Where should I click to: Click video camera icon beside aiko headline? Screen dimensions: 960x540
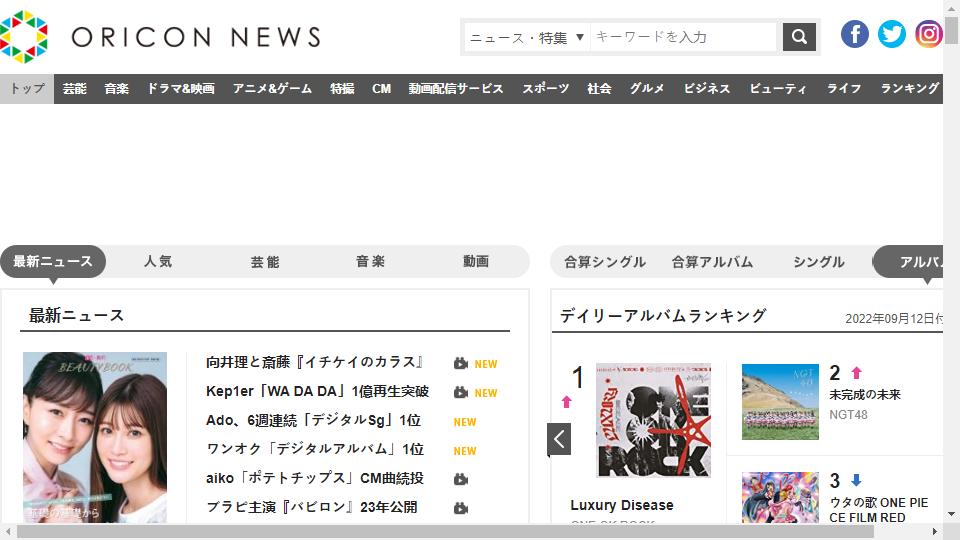pyautogui.click(x=461, y=479)
